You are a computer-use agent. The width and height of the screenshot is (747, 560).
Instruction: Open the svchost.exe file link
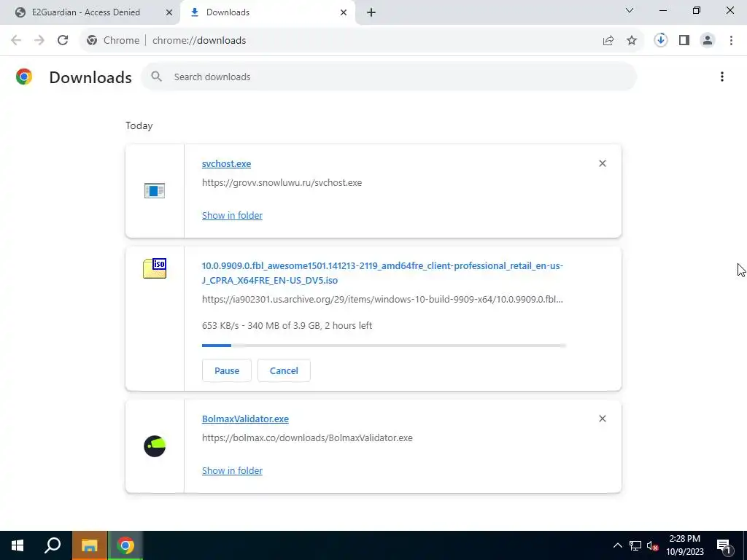[x=226, y=163]
